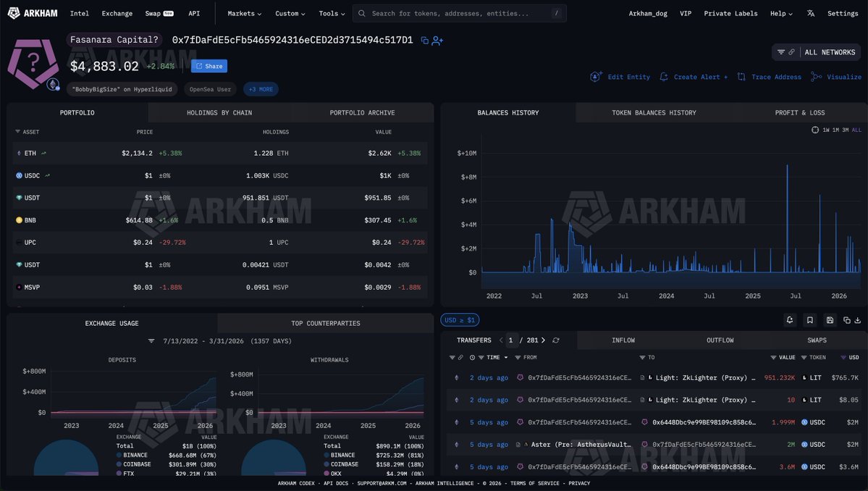Click the TIME column sort arrow
This screenshot has height=491, width=868.
click(x=506, y=358)
